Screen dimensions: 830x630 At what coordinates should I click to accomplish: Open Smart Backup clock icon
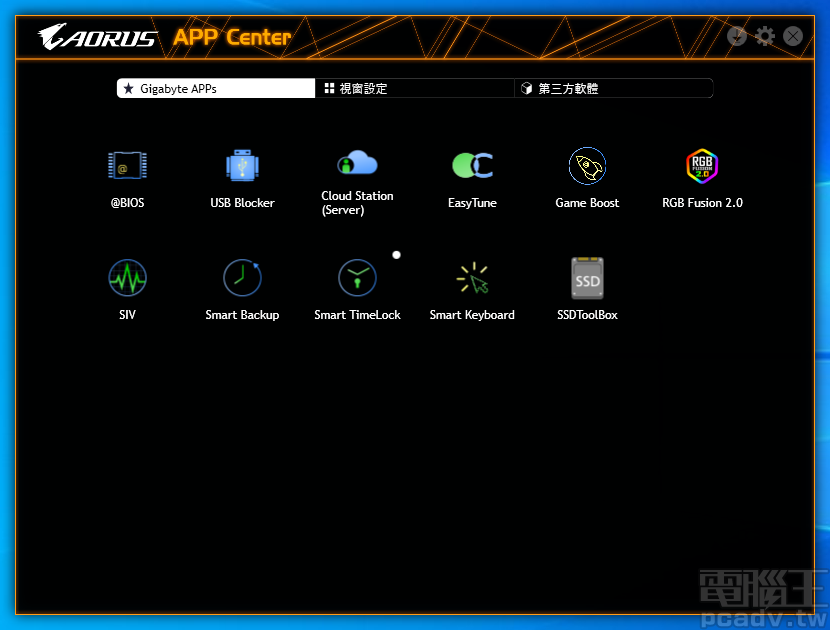[x=242, y=278]
